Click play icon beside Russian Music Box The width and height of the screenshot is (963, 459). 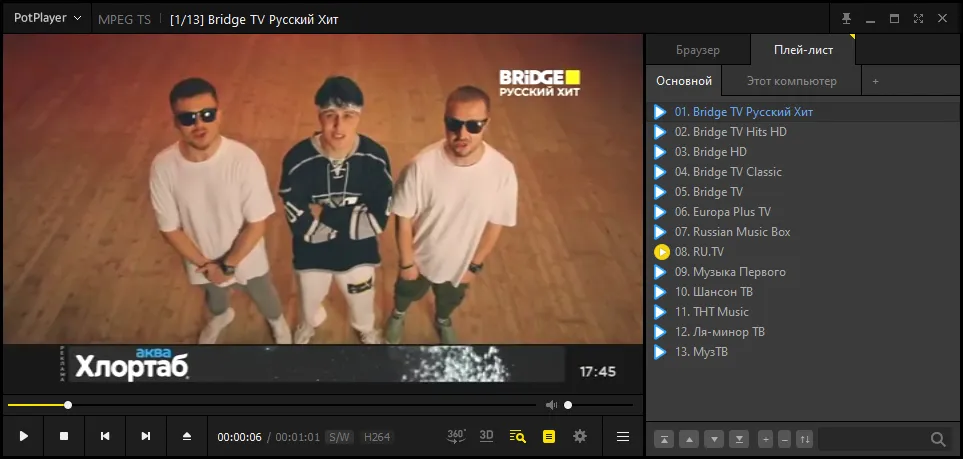click(x=660, y=232)
